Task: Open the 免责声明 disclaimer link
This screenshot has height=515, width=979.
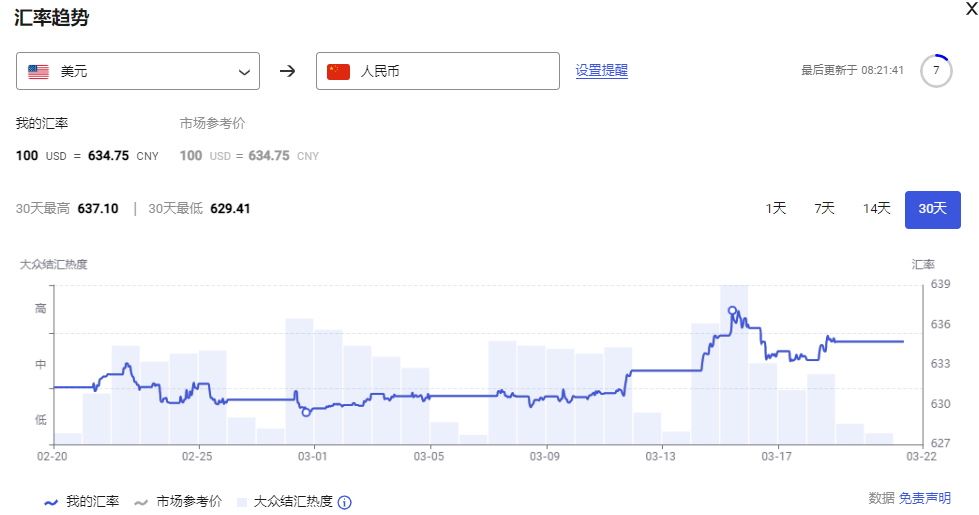Action: click(x=924, y=498)
